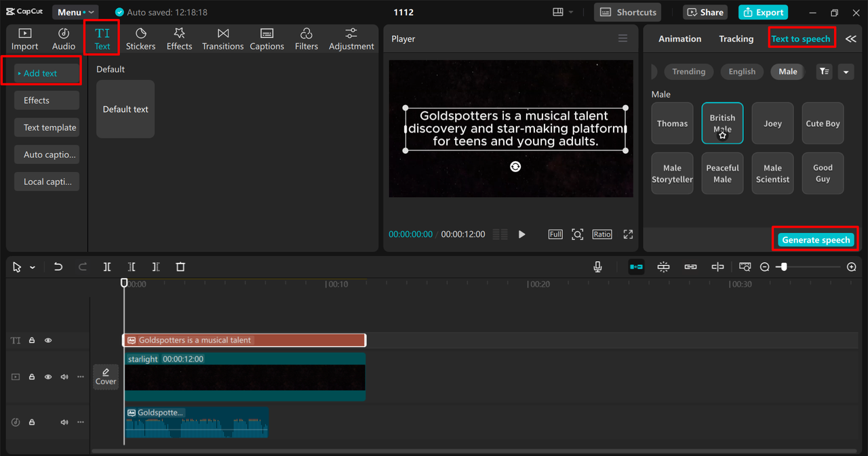Hide the starlight video track
Image resolution: width=868 pixels, height=456 pixels.
[x=48, y=377]
